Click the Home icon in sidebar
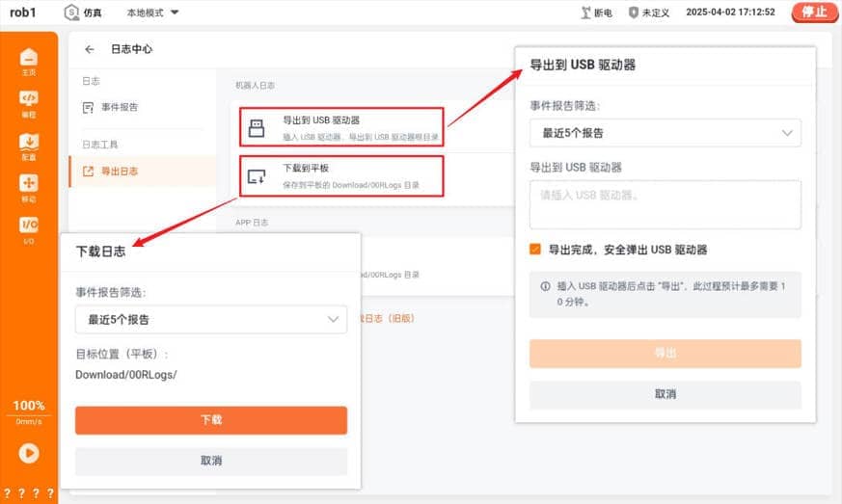Image resolution: width=842 pixels, height=504 pixels. (29, 58)
